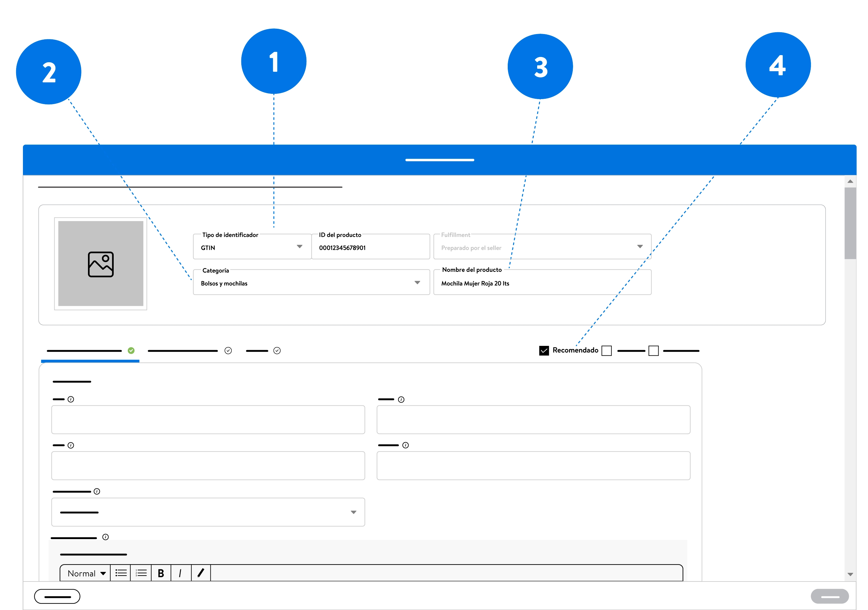Click the info icon above the second right input

[406, 445]
